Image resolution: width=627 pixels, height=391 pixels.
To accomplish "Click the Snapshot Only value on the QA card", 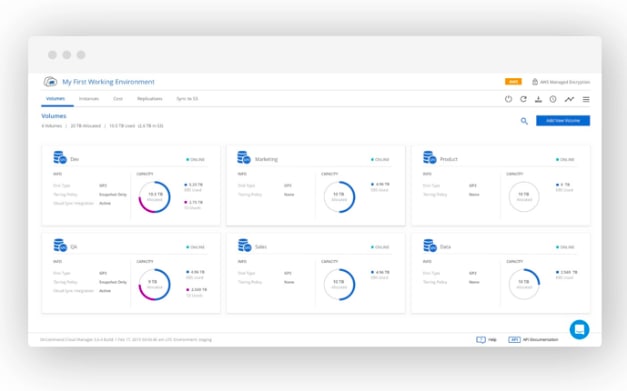I will [113, 282].
